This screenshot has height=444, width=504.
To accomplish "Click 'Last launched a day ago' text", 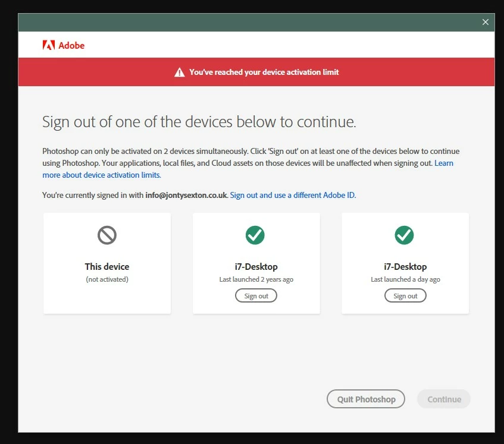I will point(405,279).
